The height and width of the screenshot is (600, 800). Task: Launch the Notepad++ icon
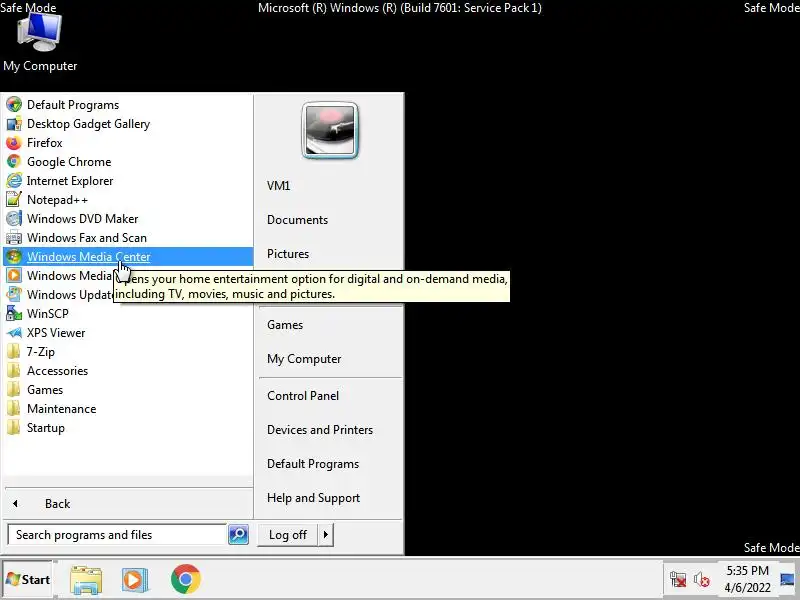pyautogui.click(x=14, y=199)
